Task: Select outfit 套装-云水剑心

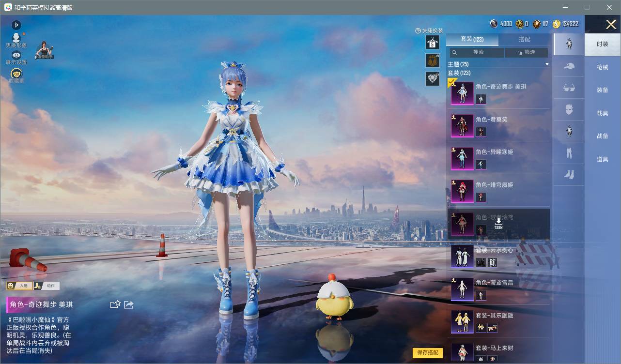Action: point(498,256)
